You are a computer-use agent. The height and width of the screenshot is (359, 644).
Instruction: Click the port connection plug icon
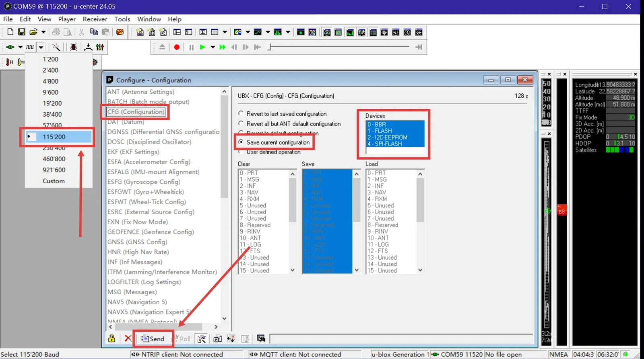pos(10,47)
